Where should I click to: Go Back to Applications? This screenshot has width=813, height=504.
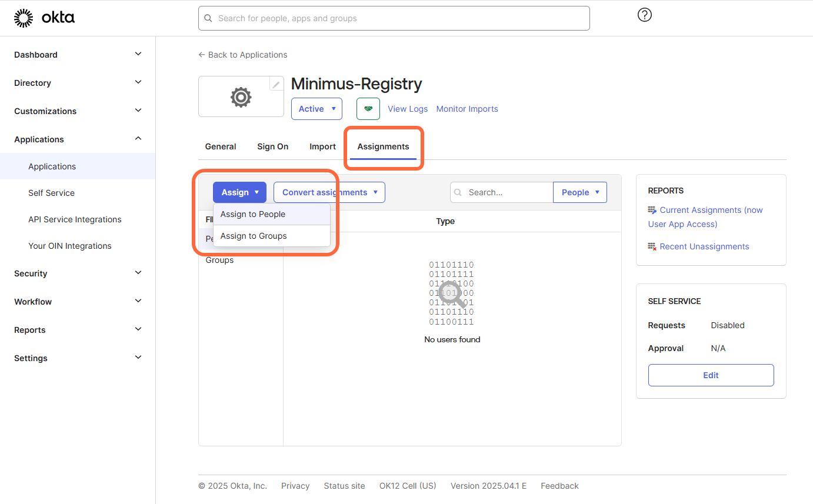click(x=243, y=55)
